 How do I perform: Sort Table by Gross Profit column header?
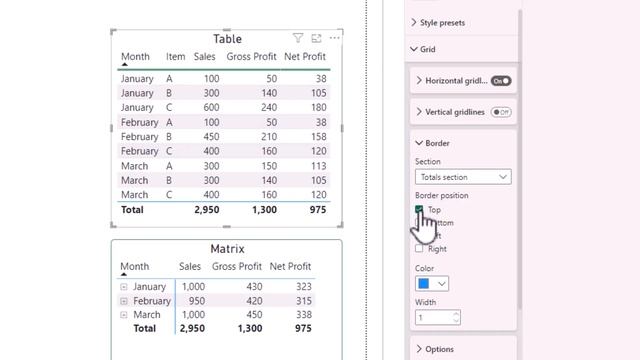[x=251, y=57]
